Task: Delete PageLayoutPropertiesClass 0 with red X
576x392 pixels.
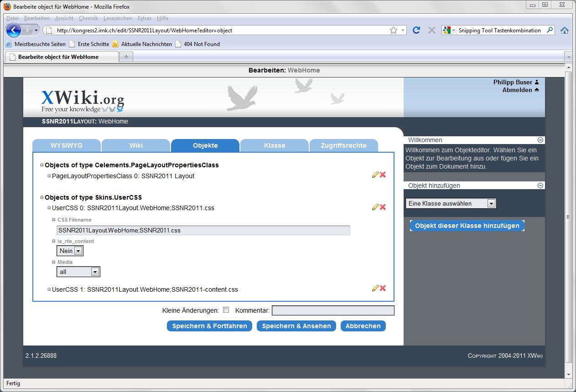Action: 383,175
